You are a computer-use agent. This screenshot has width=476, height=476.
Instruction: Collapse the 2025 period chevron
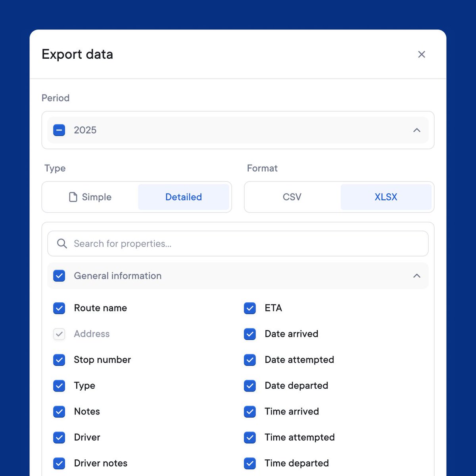pos(416,130)
